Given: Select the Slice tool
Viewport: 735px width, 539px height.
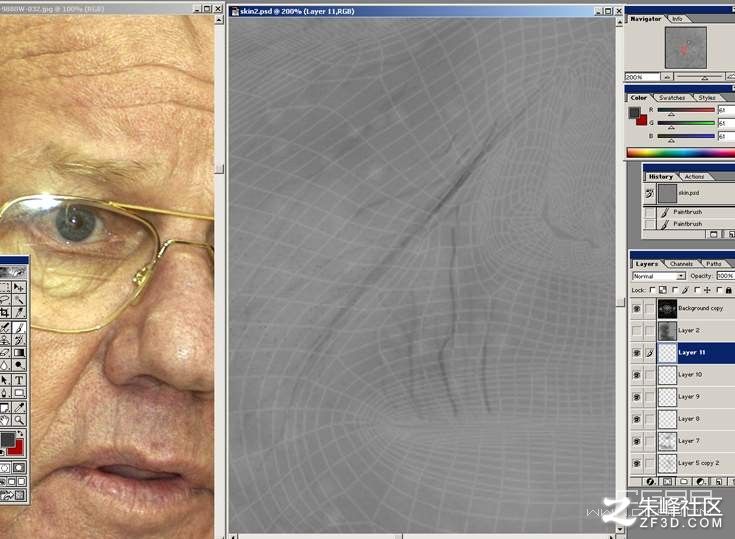Looking at the screenshot, I should coord(19,312).
